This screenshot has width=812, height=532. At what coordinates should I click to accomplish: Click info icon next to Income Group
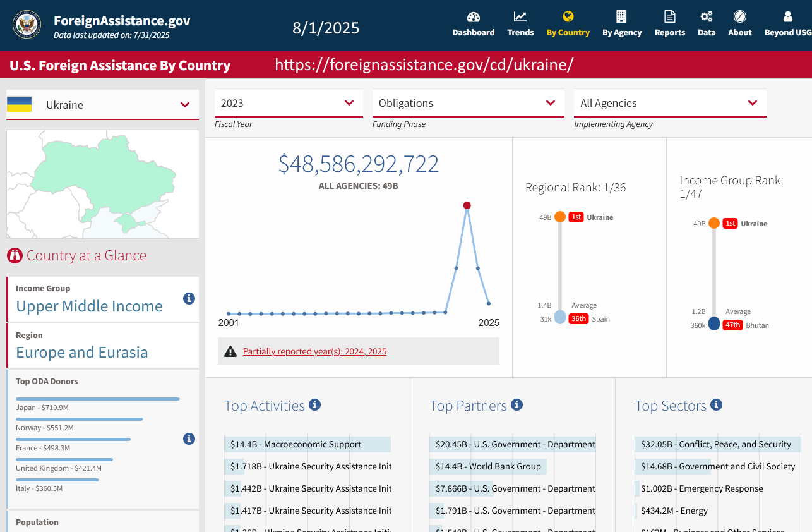(x=189, y=298)
